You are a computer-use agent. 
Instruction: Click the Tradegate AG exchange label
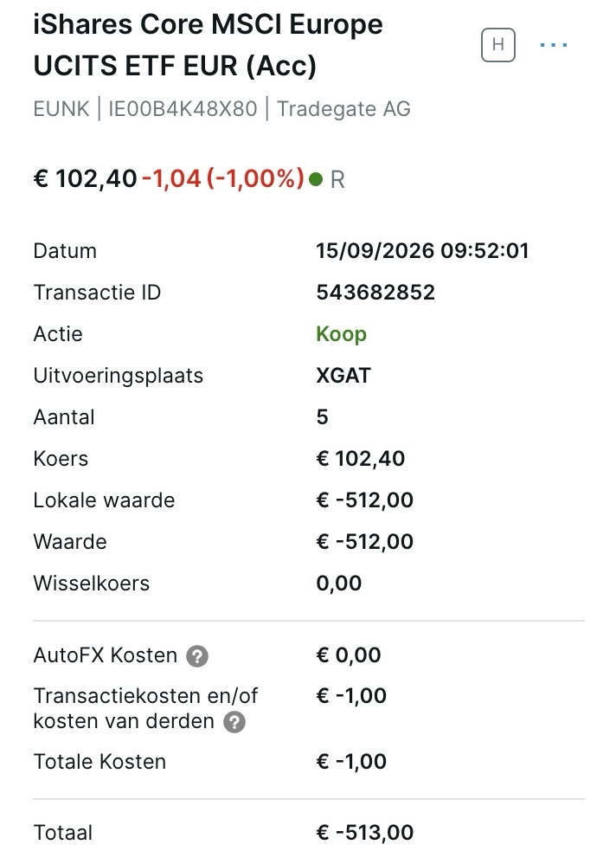tap(343, 108)
